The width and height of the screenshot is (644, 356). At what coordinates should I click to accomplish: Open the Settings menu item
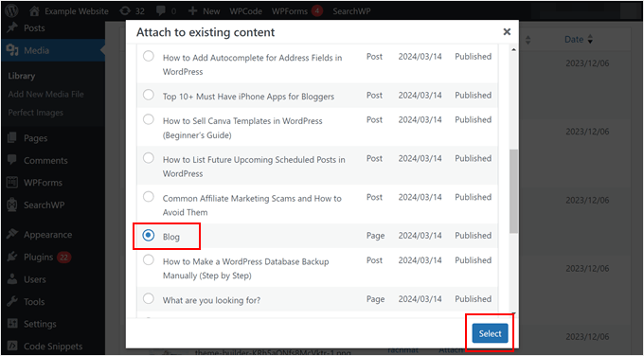[40, 324]
